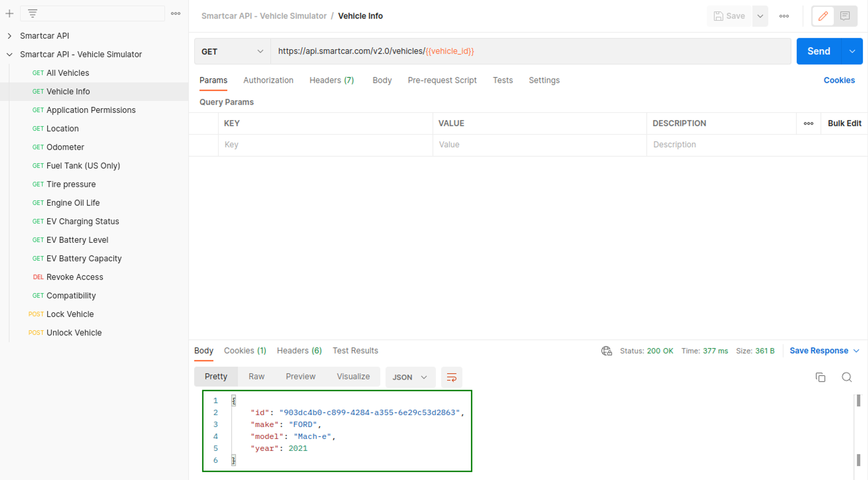
Task: Select Preview response view
Action: click(300, 377)
